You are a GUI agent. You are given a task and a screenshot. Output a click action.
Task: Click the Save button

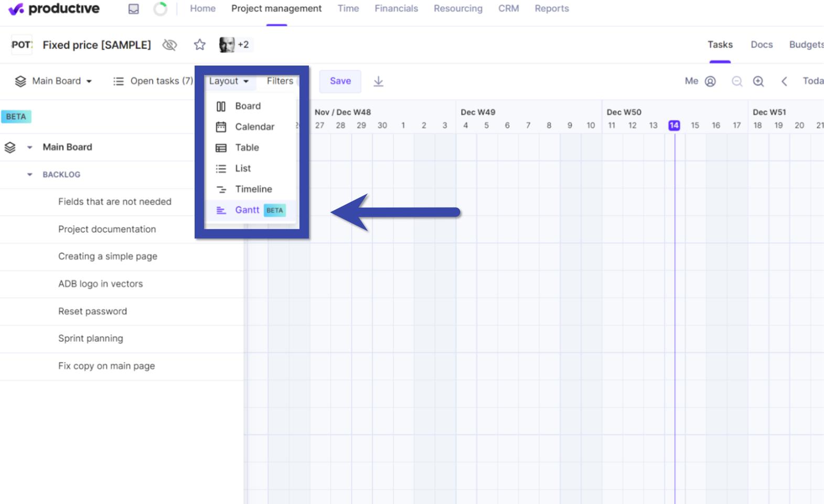(x=340, y=81)
